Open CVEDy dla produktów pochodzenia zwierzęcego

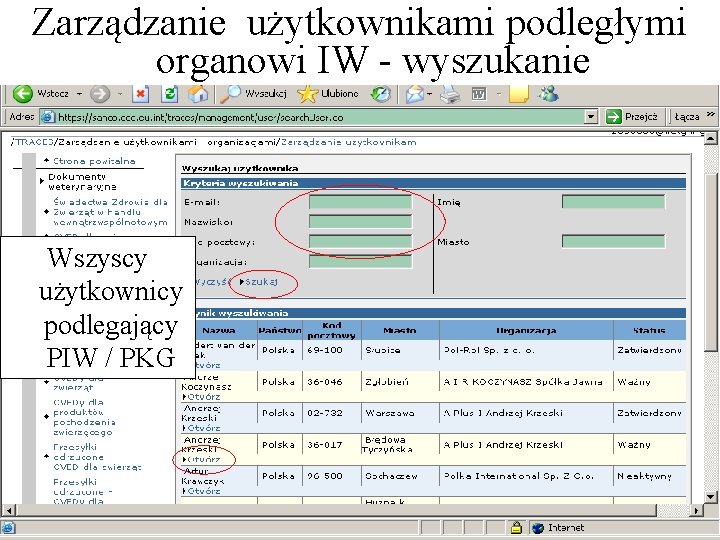84,417
